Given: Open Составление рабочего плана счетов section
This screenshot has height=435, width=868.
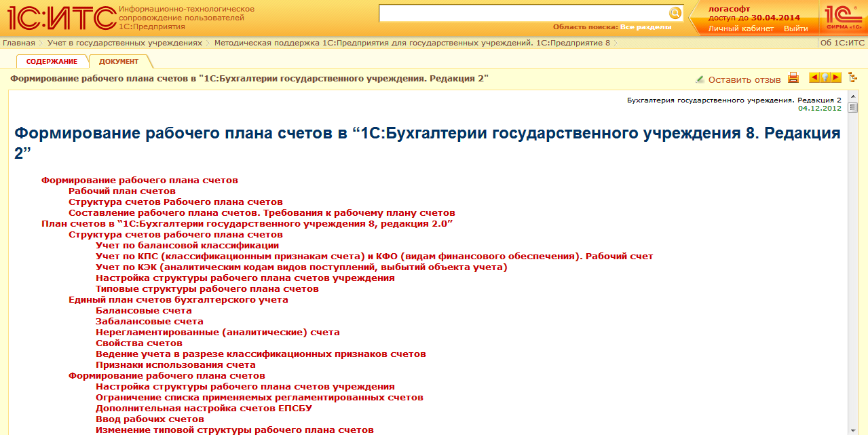Looking at the screenshot, I should [261, 213].
